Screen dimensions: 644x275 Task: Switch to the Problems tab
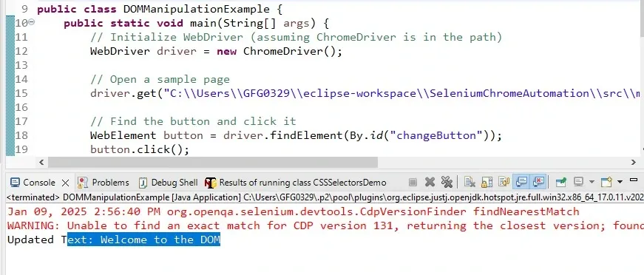pos(104,183)
